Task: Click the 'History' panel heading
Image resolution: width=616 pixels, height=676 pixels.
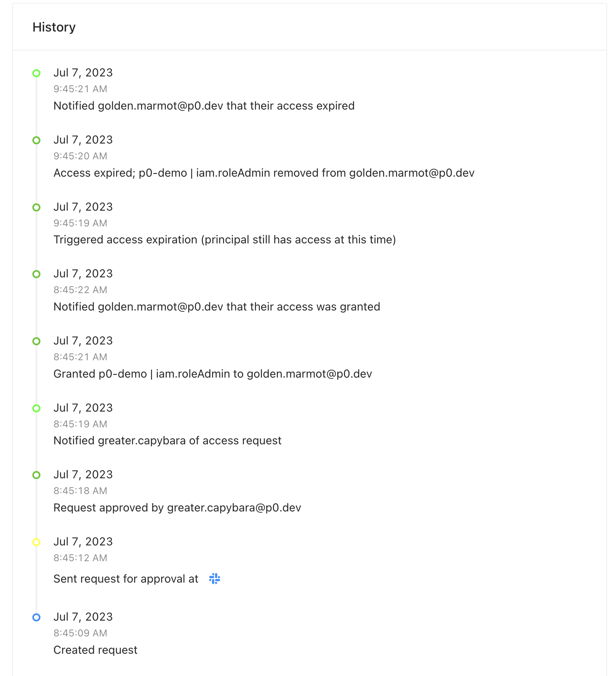Action: pos(54,27)
